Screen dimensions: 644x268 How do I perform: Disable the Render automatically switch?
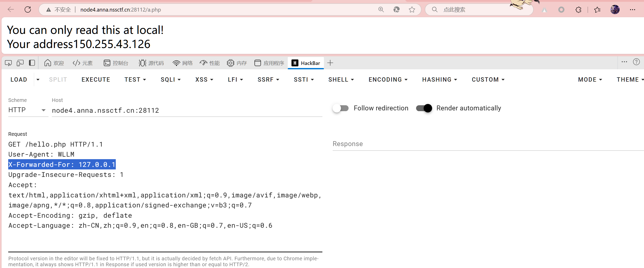pos(424,108)
